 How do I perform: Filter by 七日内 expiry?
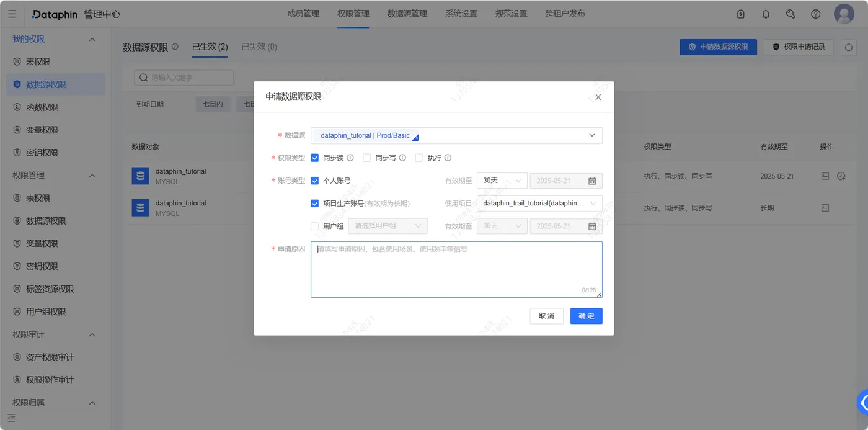[x=213, y=104]
